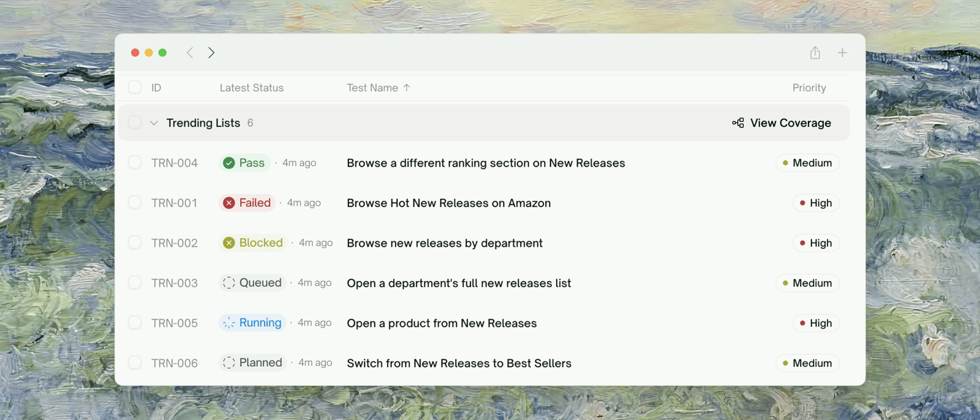Check the Trending Lists group checkbox
The image size is (980, 420).
click(x=135, y=122)
